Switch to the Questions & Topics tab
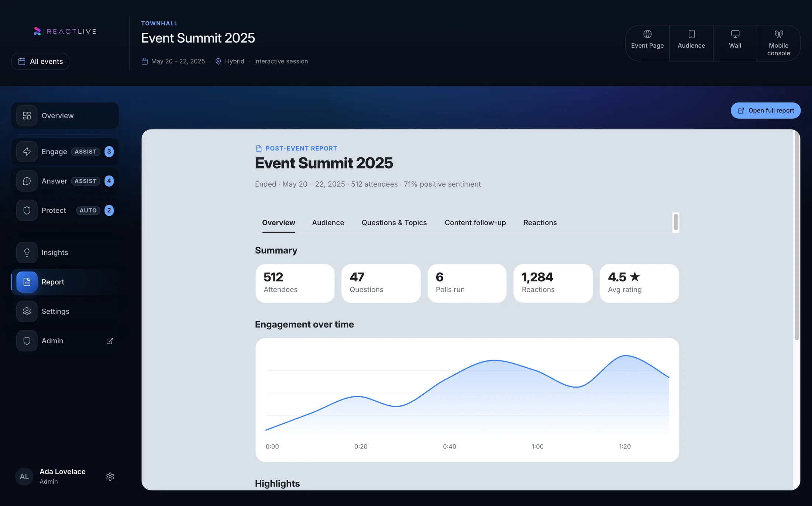Image resolution: width=812 pixels, height=506 pixels. click(394, 223)
